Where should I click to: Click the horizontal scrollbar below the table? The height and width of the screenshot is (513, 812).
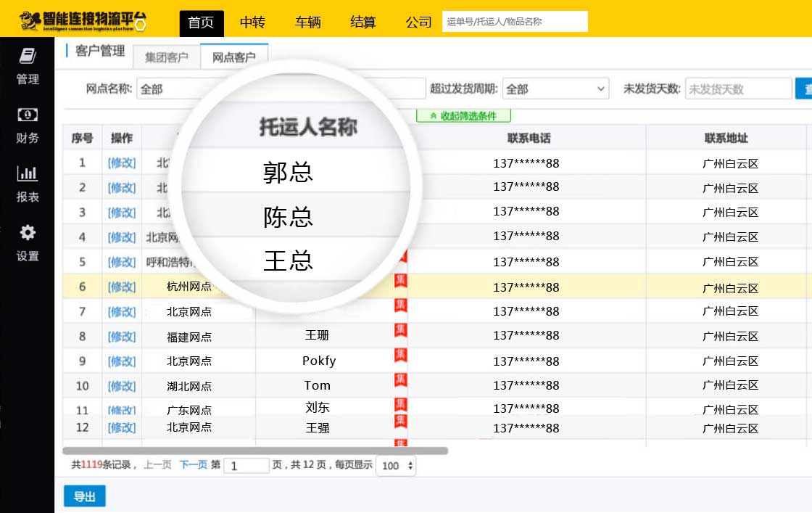(255, 451)
